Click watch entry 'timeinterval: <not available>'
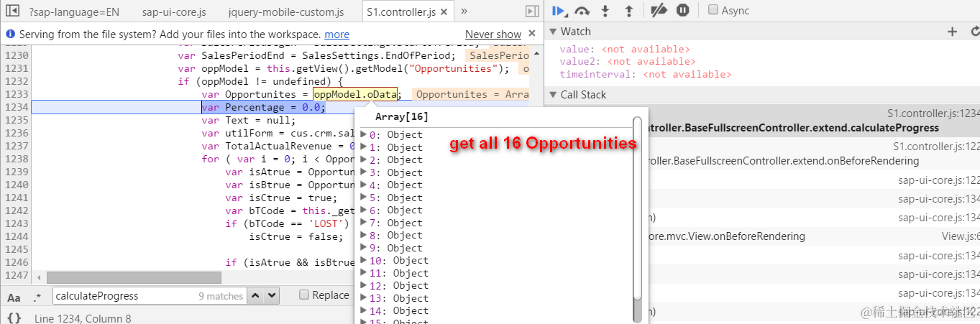This screenshot has width=980, height=324. (646, 75)
